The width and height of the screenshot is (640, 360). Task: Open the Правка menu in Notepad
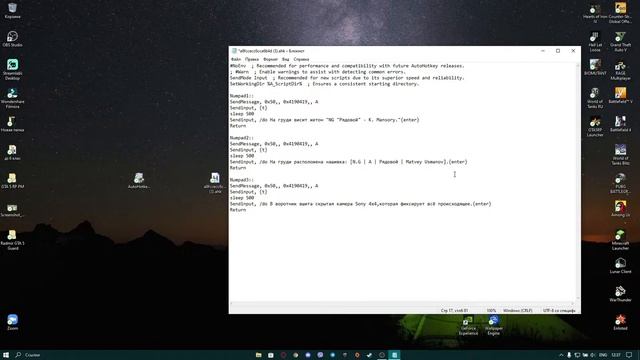(x=252, y=59)
